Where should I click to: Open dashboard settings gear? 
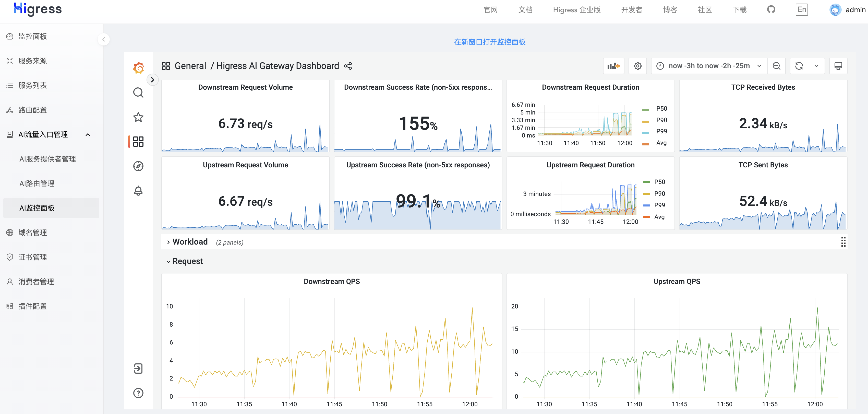tap(637, 66)
